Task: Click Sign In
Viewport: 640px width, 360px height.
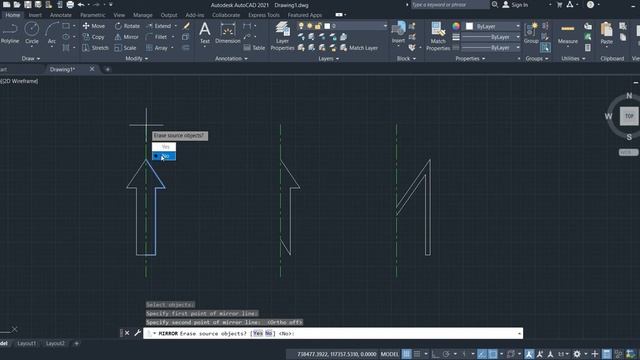Action: 515,5
